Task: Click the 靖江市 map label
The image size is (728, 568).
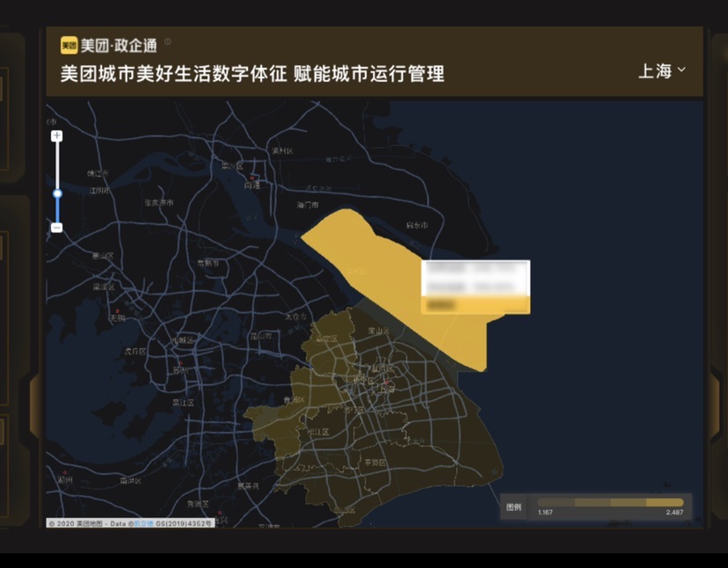Action: pos(98,173)
